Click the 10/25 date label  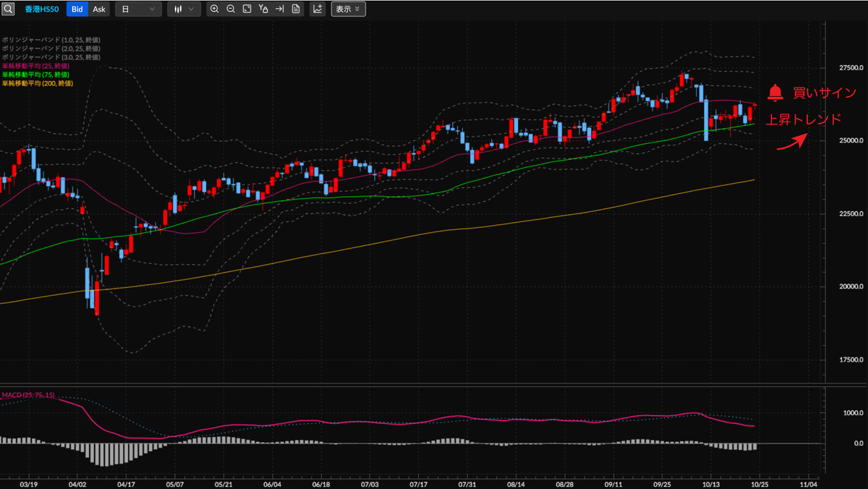point(760,484)
